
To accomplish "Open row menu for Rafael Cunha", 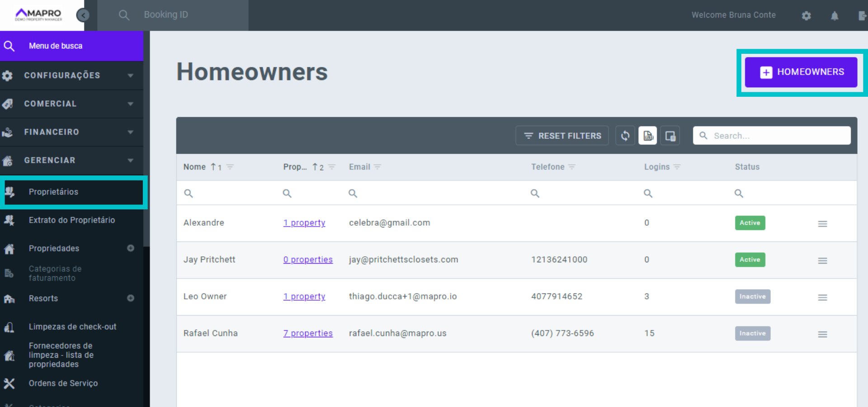I will [x=822, y=334].
